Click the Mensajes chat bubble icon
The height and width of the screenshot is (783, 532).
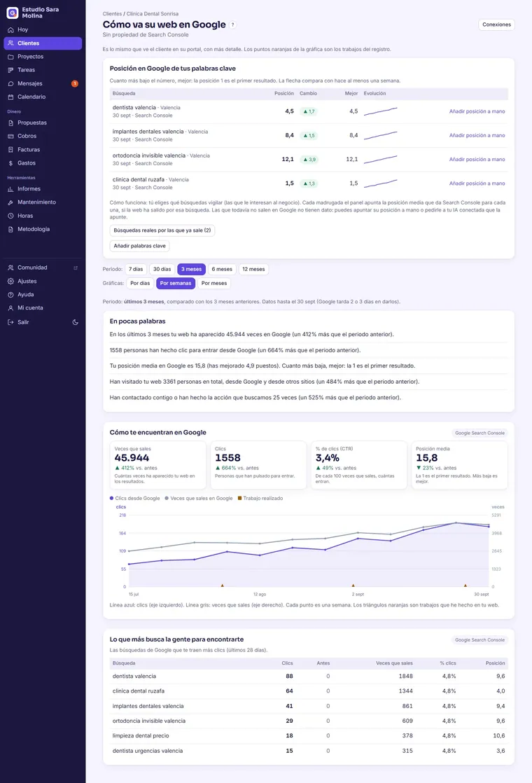tap(10, 84)
